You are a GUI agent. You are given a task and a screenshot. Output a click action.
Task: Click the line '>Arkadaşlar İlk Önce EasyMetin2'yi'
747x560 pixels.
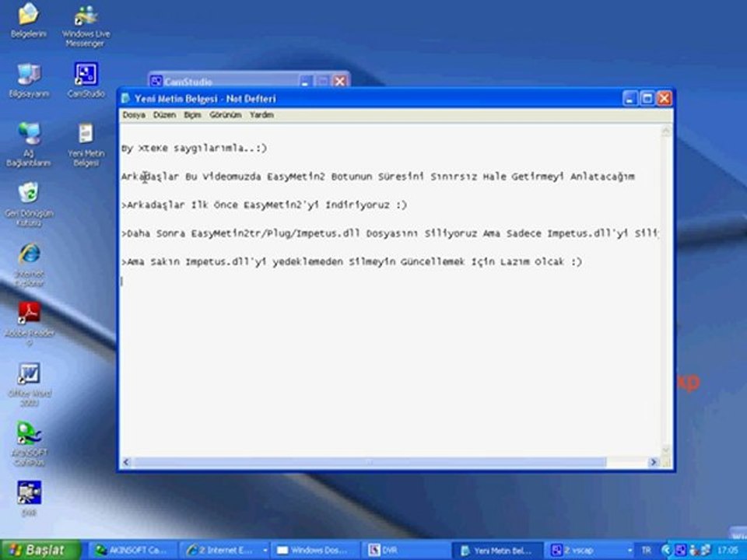coord(265,205)
